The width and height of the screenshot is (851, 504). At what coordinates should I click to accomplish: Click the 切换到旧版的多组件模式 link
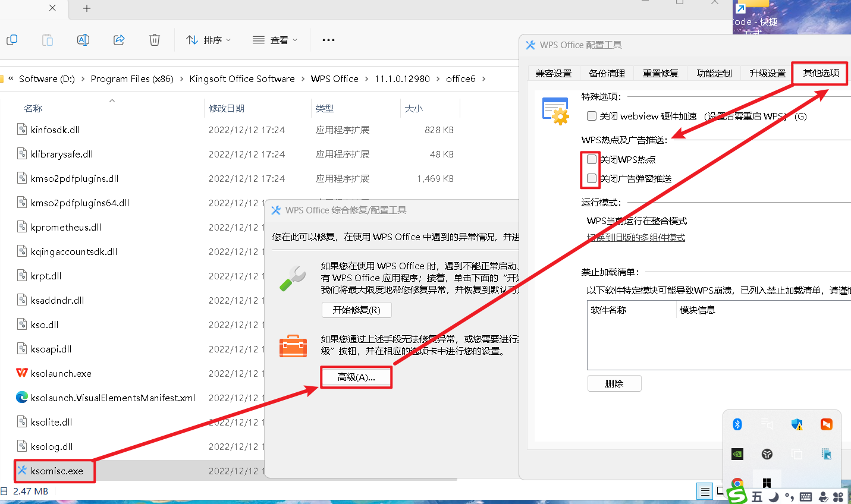(636, 237)
